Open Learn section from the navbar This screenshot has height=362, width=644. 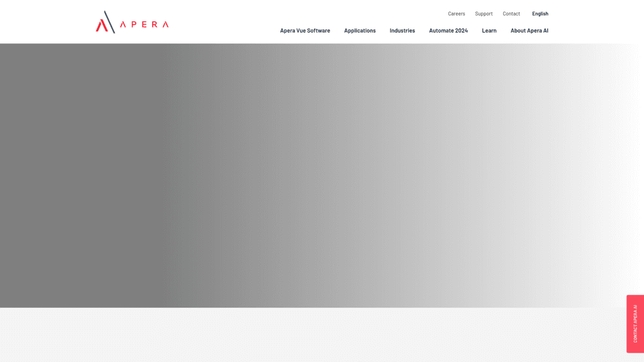click(x=489, y=30)
